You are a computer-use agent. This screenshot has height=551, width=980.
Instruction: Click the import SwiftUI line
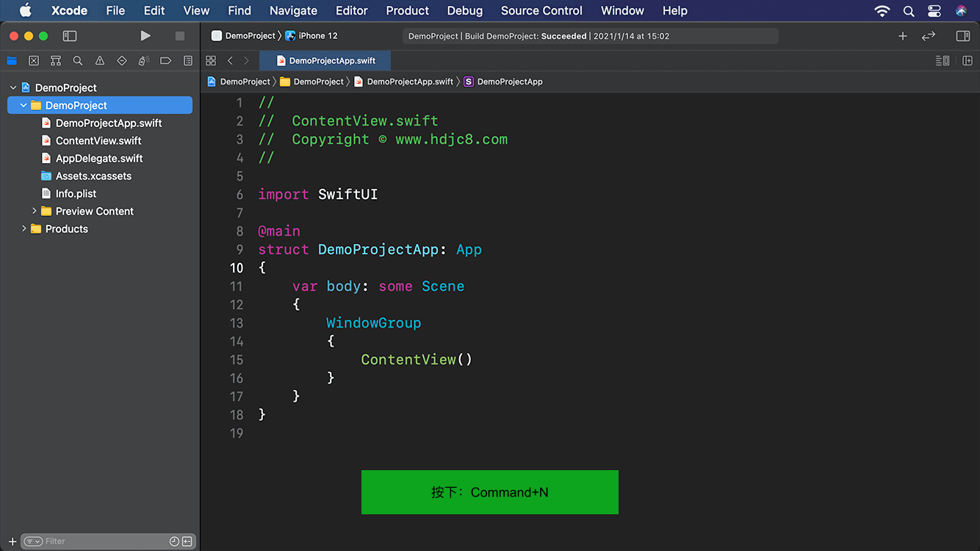[x=318, y=195]
